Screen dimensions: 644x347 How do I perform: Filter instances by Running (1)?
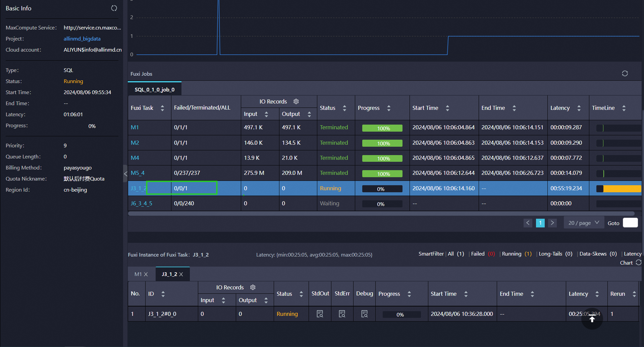(517, 254)
